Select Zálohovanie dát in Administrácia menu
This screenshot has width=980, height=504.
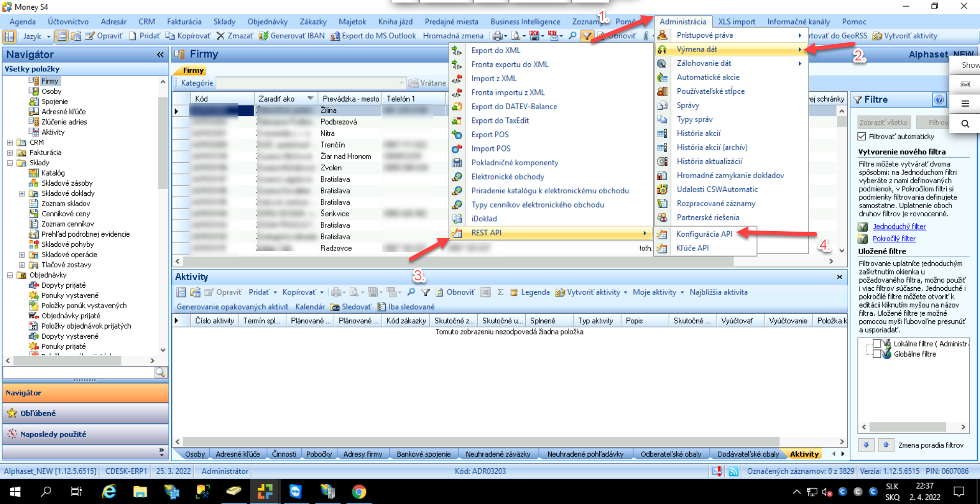click(731, 63)
